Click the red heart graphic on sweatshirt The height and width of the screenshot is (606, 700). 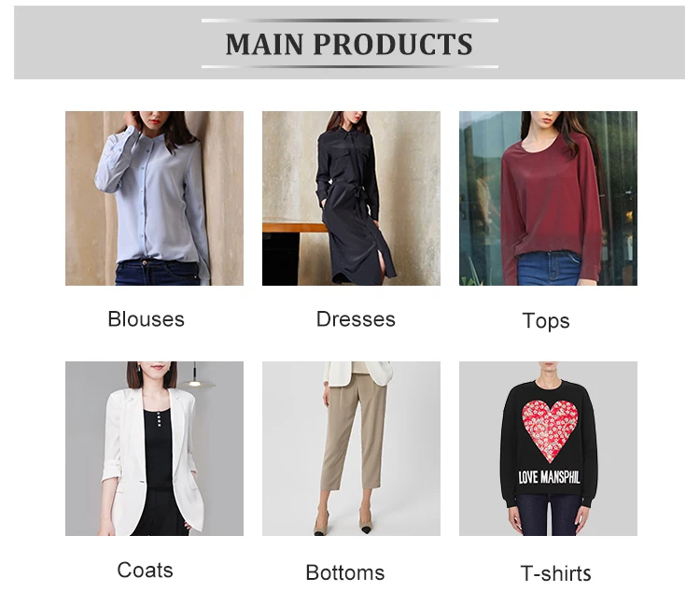coord(550,430)
